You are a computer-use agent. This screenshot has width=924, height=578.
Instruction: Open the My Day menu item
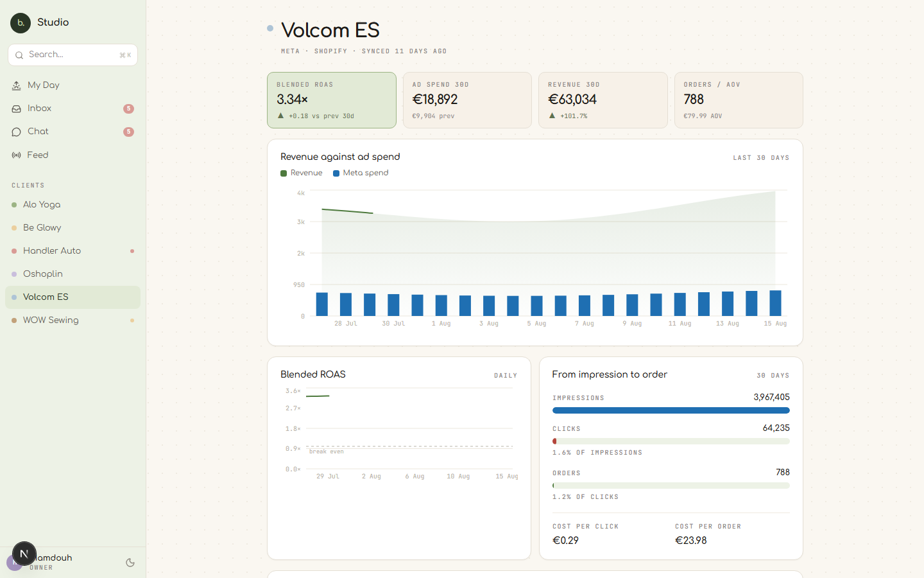click(73, 85)
